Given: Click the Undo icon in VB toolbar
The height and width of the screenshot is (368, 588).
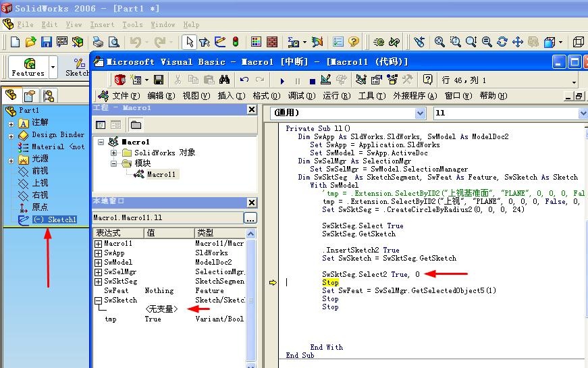Looking at the screenshot, I should point(244,80).
